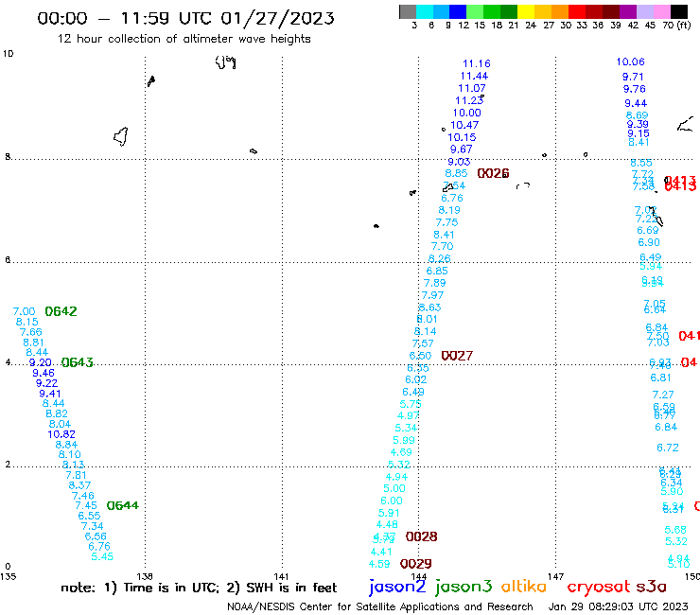Click the 'jason2' satellite legend label

click(x=397, y=587)
